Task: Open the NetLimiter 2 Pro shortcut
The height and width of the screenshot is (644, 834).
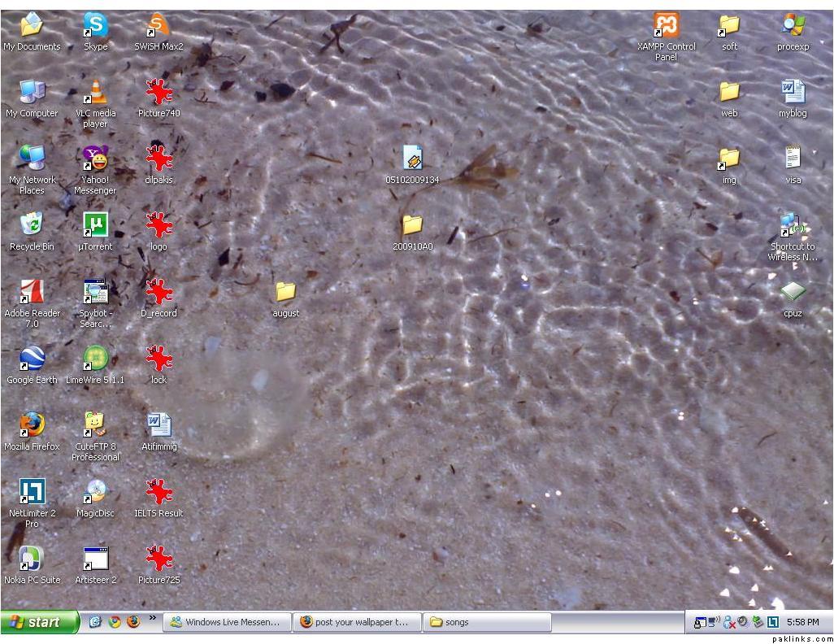Action: click(x=32, y=492)
